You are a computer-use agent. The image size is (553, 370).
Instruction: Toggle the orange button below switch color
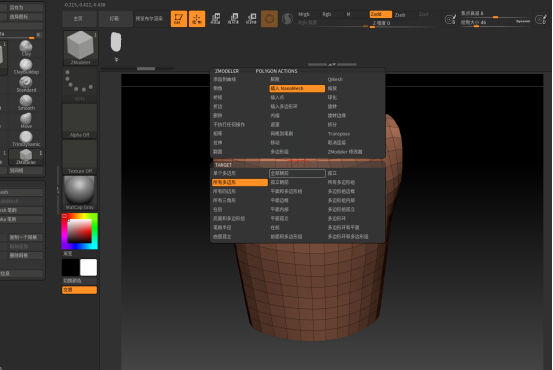pos(79,290)
